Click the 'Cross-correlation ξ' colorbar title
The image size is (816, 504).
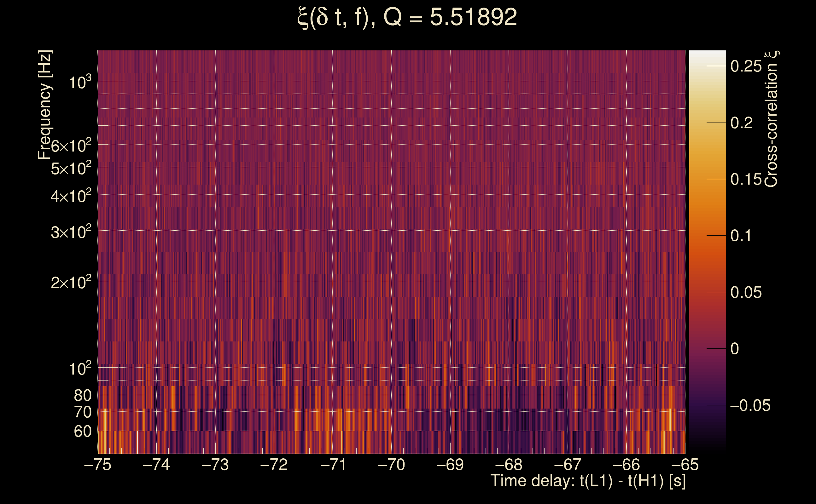771,119
